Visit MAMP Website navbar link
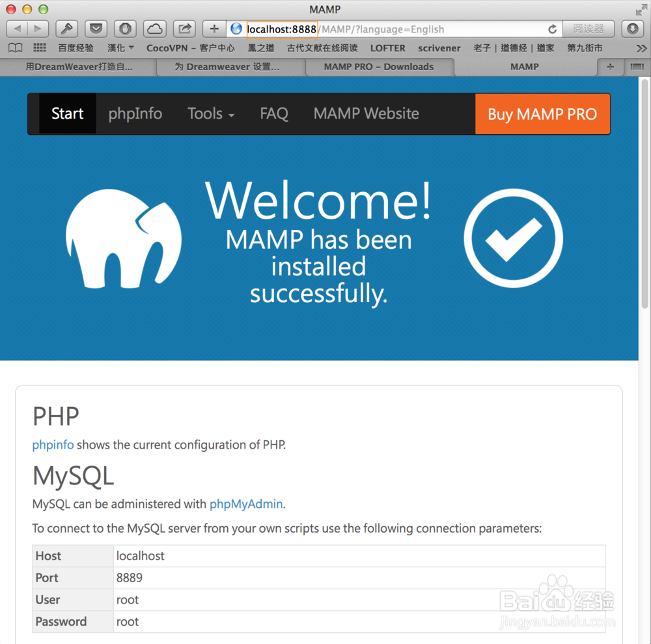 point(366,113)
